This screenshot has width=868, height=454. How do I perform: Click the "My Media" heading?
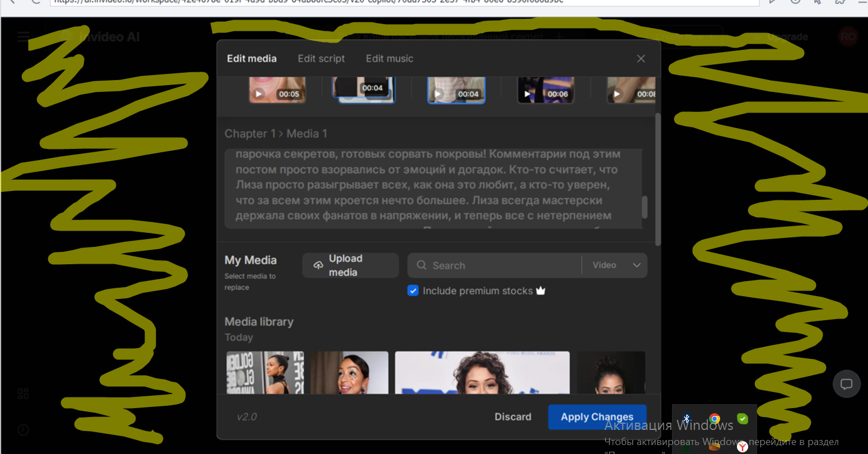click(250, 260)
